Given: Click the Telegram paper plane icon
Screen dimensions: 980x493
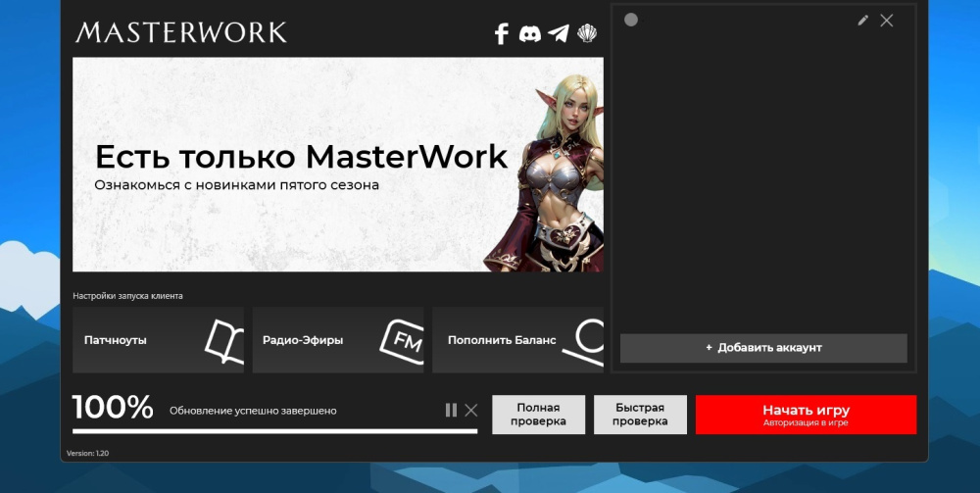Looking at the screenshot, I should [x=559, y=34].
